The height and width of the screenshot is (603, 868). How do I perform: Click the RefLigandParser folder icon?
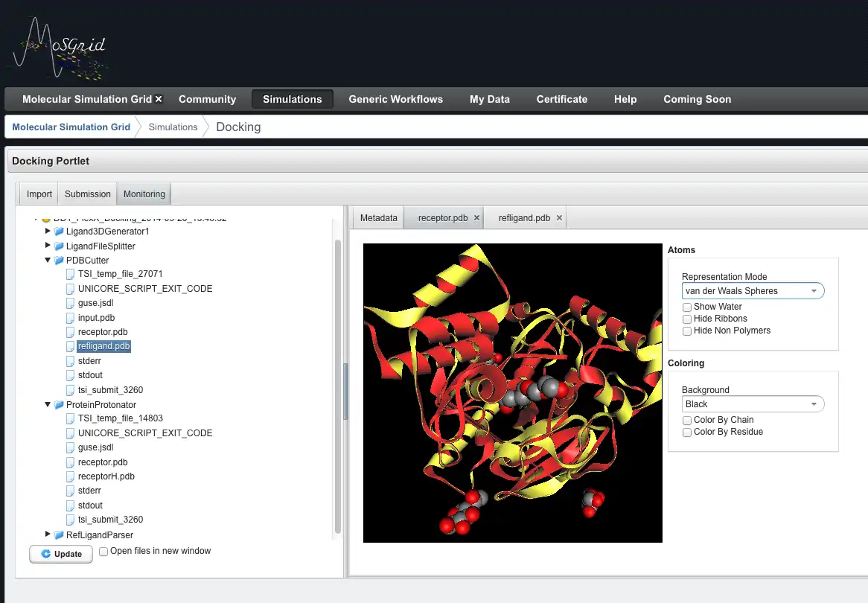pos(59,535)
